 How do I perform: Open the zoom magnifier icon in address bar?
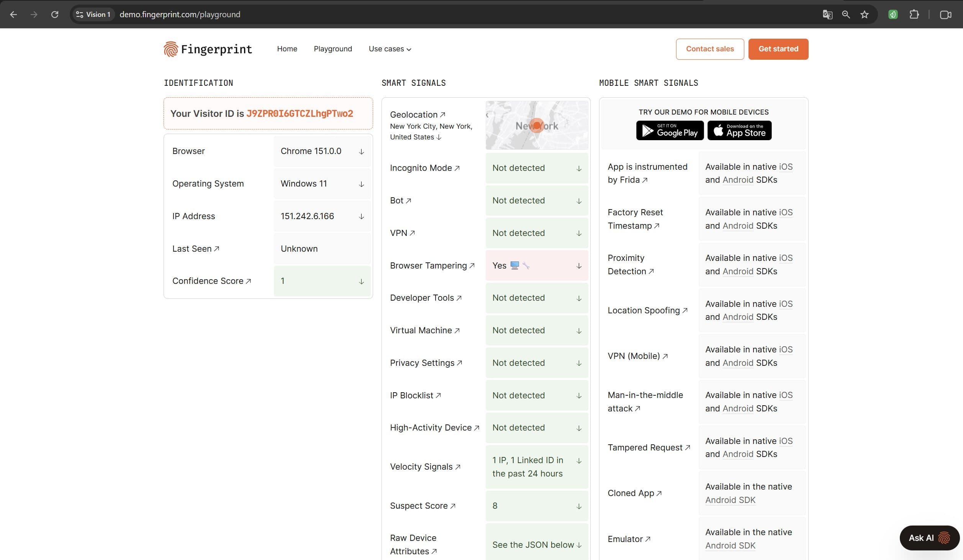click(x=846, y=15)
